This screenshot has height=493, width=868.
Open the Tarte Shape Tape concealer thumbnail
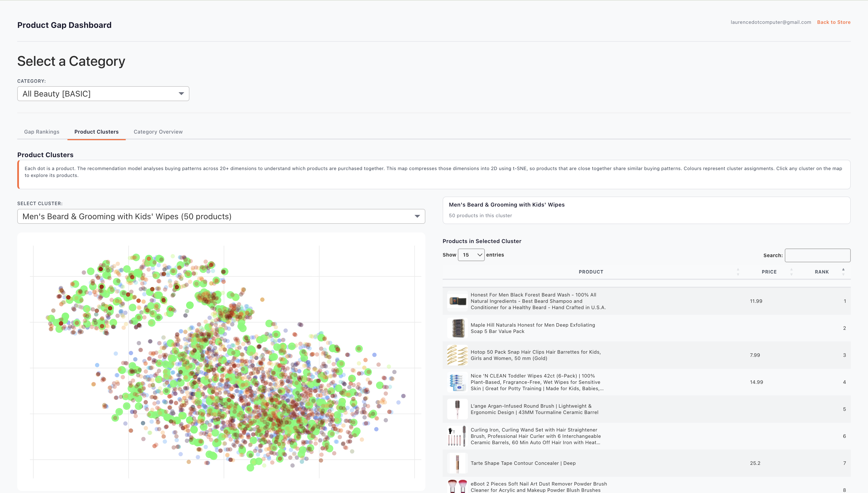(x=457, y=463)
